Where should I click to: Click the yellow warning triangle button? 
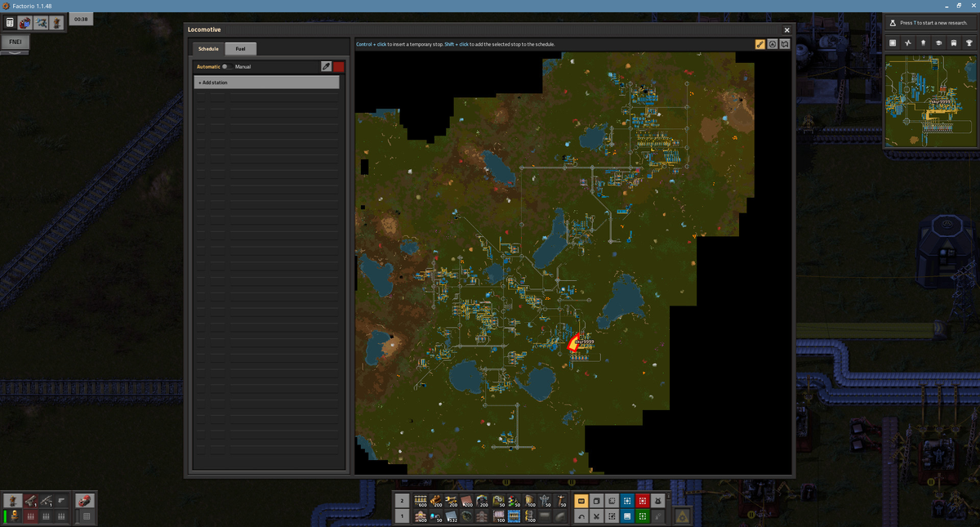(682, 516)
